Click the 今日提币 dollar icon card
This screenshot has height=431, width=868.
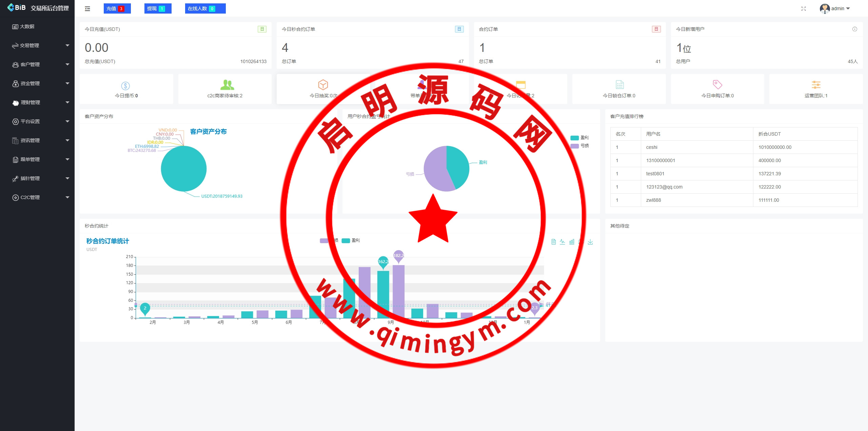pyautogui.click(x=125, y=86)
